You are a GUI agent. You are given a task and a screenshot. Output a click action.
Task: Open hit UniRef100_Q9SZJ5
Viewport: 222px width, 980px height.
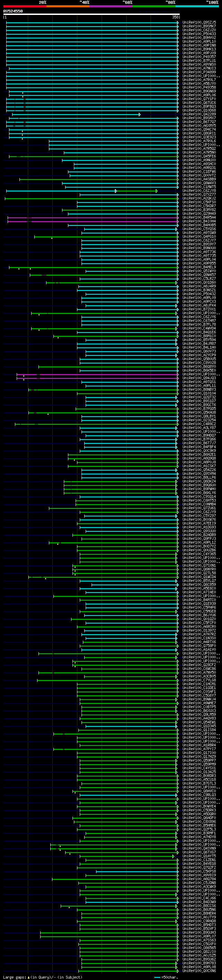pyautogui.click(x=199, y=23)
